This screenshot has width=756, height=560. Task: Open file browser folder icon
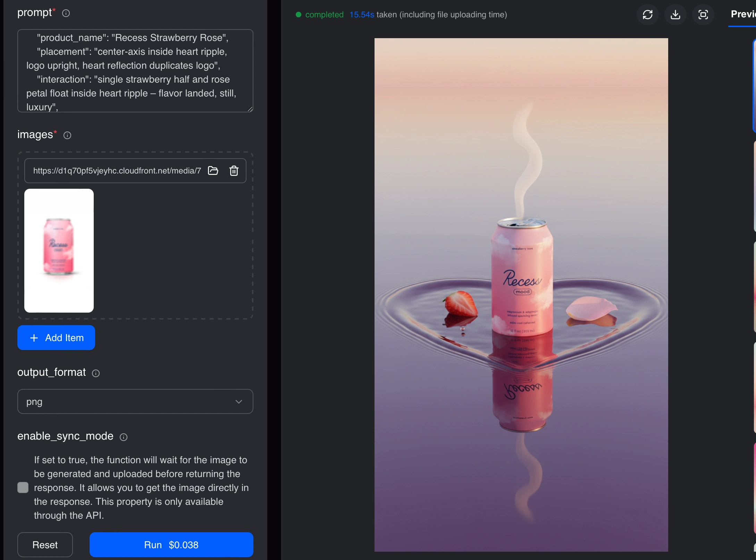[x=213, y=171]
